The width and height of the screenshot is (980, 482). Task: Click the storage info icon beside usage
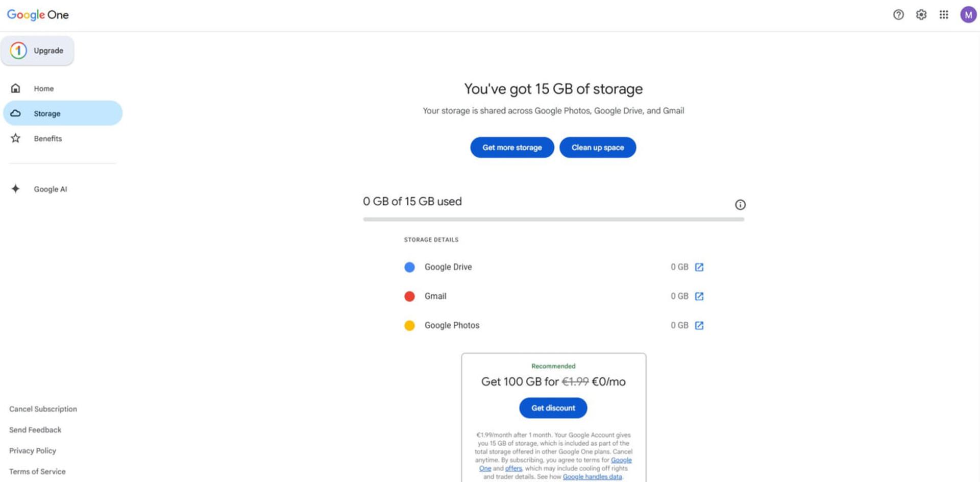[740, 205]
